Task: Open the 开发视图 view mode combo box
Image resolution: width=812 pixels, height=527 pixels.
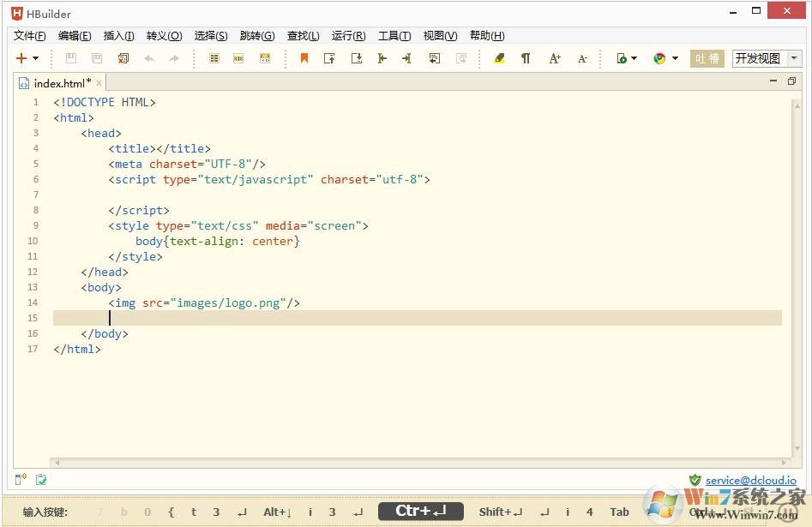Action: 794,58
